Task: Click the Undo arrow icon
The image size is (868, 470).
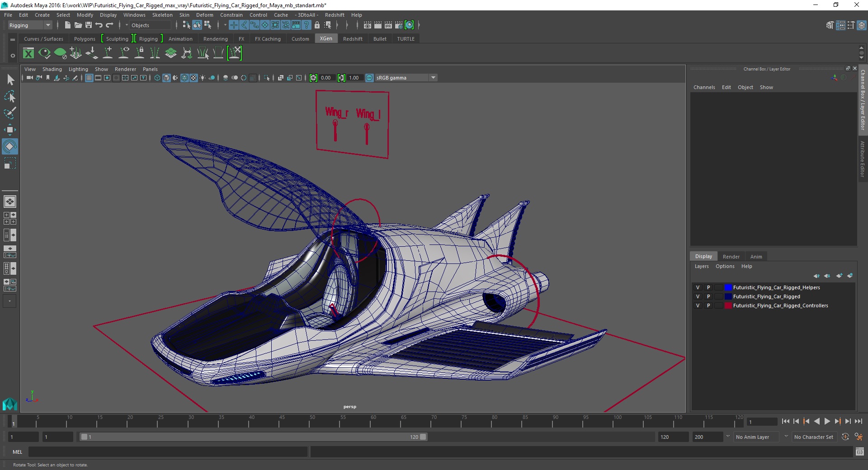Action: pyautogui.click(x=99, y=25)
